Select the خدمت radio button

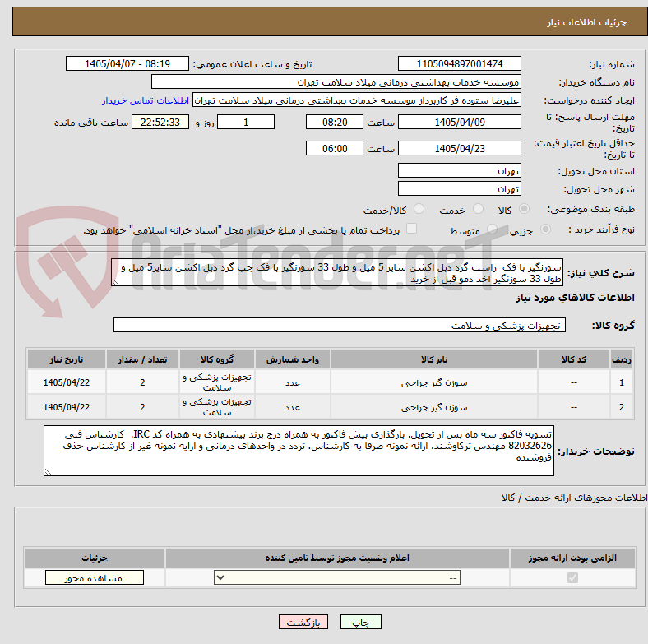tap(478, 209)
